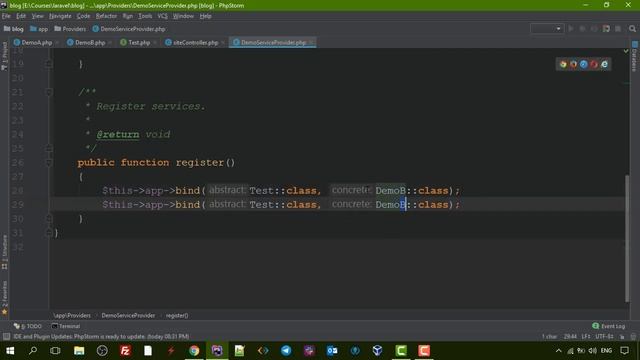
Task: Open the Edit menu
Action: 21,16
